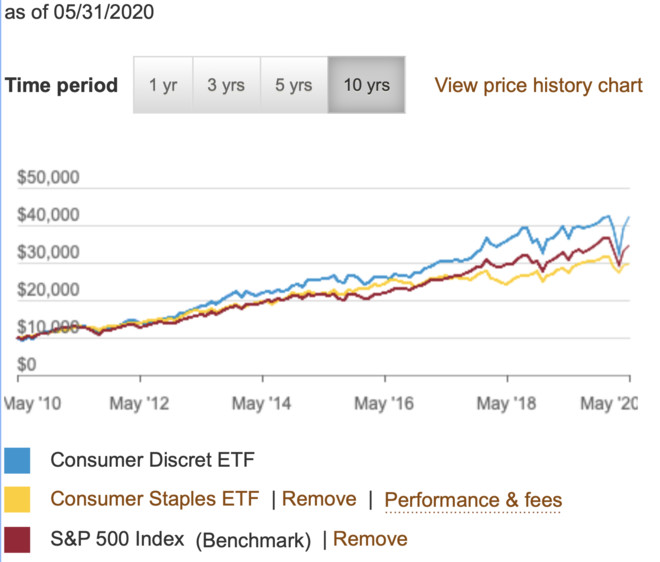Open the Consumer Staples ETF link
The width and height of the screenshot is (660, 562).
154,499
